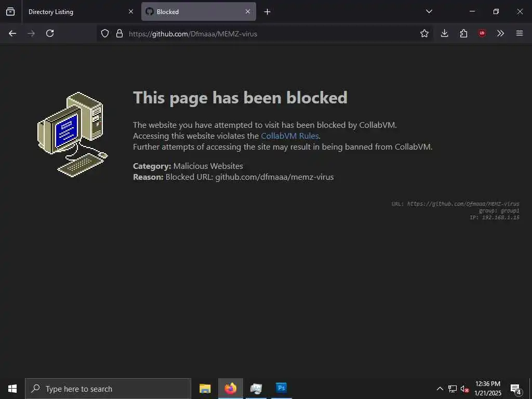Open Photoshop from the taskbar

click(282, 389)
